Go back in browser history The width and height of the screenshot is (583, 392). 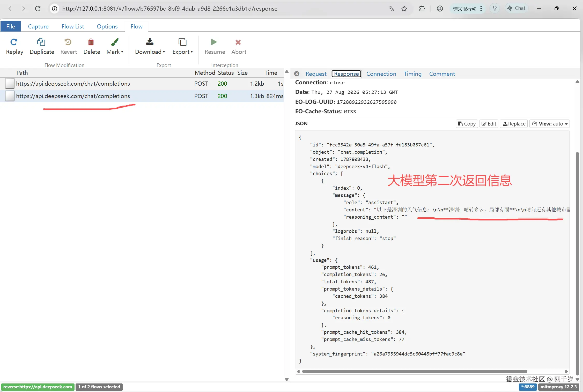[x=10, y=9]
